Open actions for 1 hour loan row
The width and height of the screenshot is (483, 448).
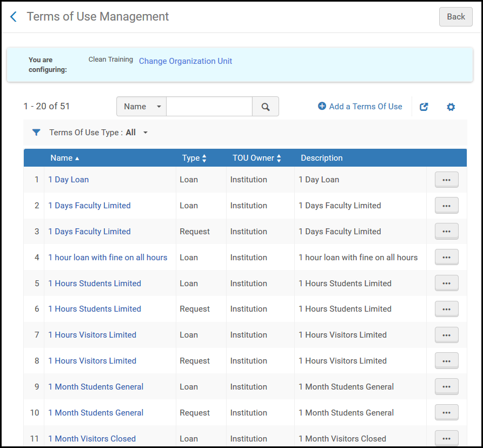(446, 258)
